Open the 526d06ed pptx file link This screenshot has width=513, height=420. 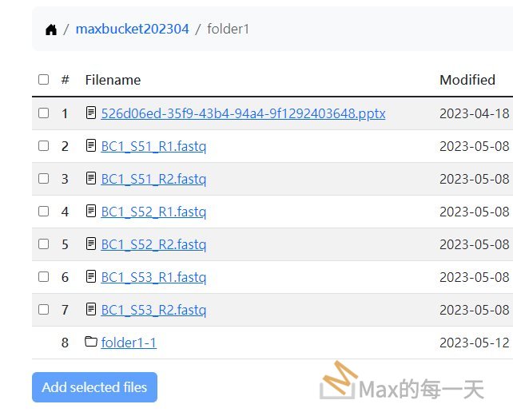tap(243, 113)
